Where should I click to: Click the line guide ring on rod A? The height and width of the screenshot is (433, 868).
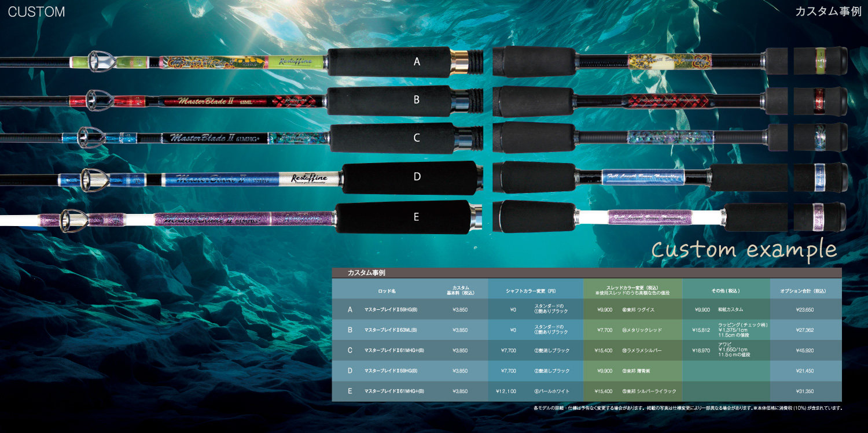100,61
